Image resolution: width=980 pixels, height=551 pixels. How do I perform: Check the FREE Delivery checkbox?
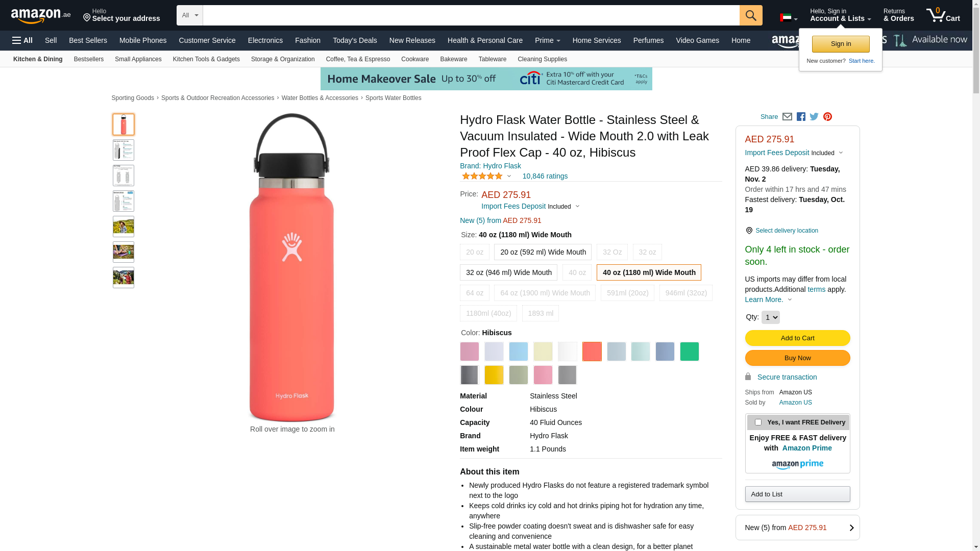point(758,422)
